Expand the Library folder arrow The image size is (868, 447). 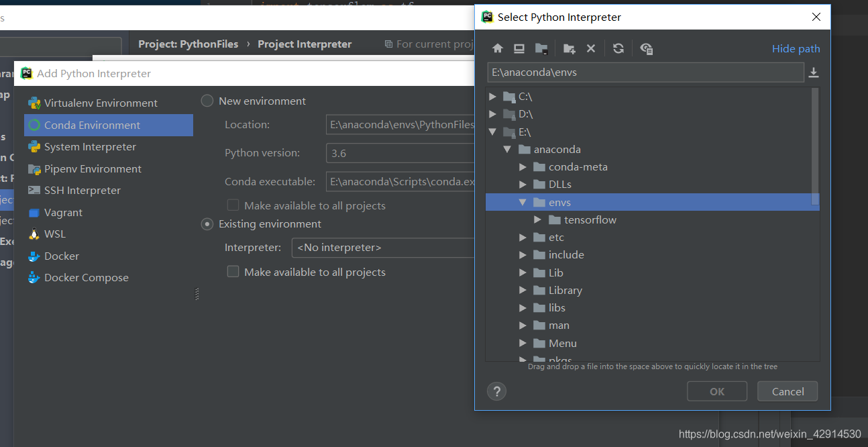pos(523,290)
